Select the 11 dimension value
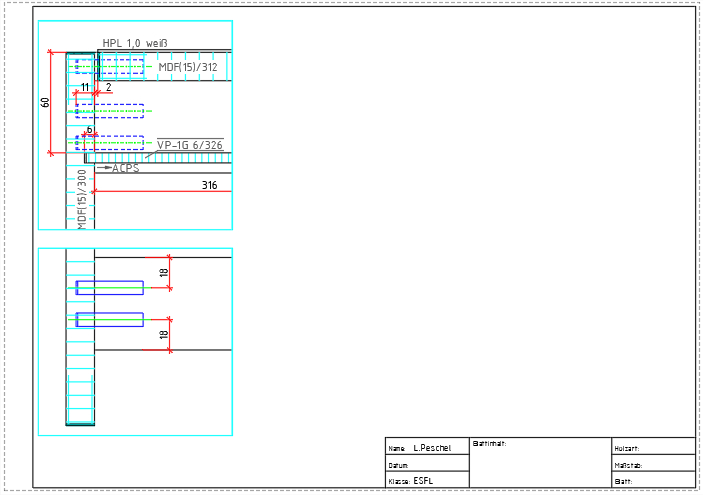 (85, 88)
